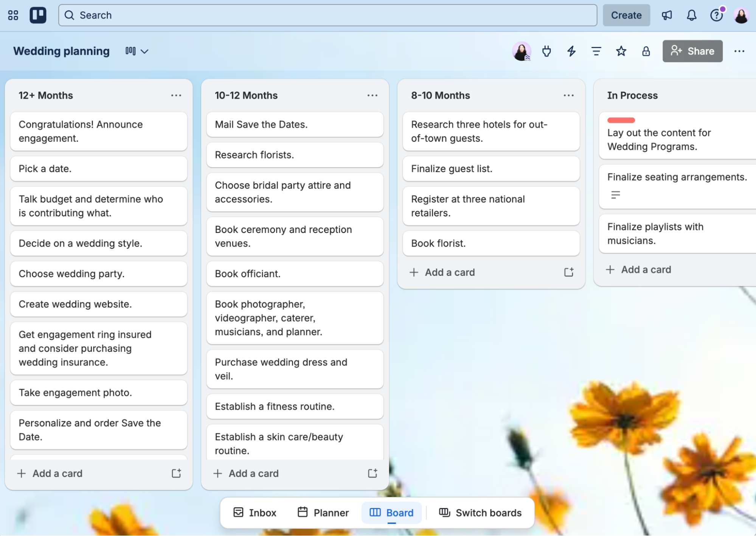Open the apps switcher grid icon
The width and height of the screenshot is (756, 536).
[14, 15]
